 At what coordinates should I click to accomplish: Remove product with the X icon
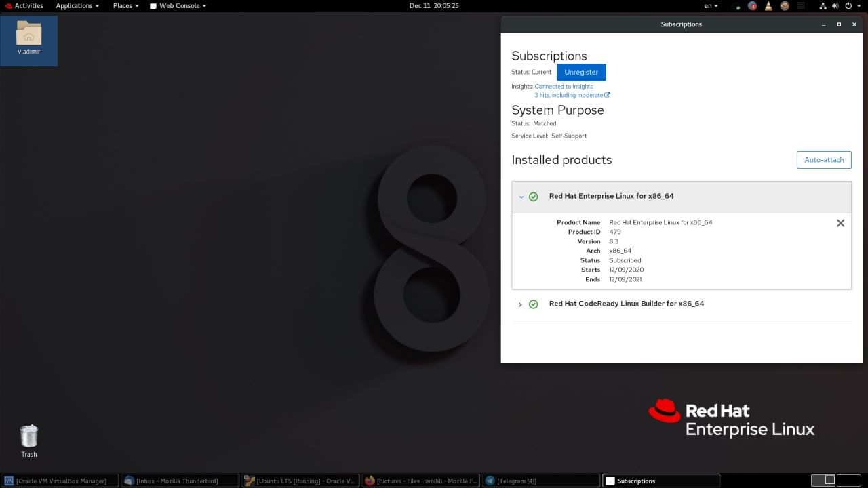point(840,223)
